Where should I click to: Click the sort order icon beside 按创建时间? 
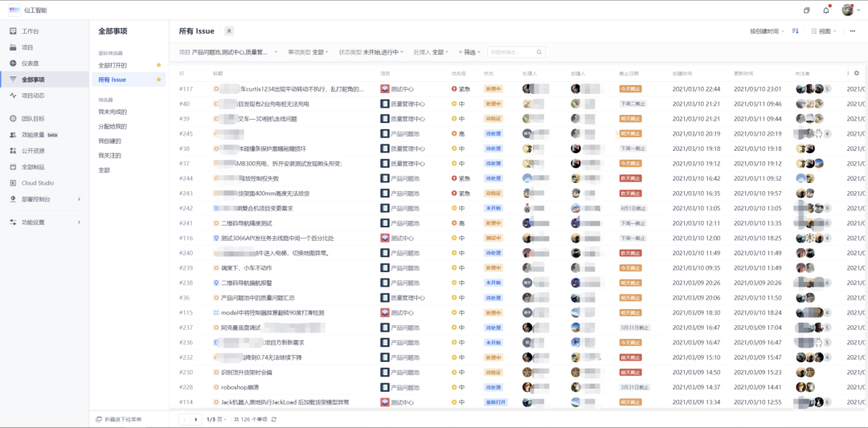tap(796, 31)
